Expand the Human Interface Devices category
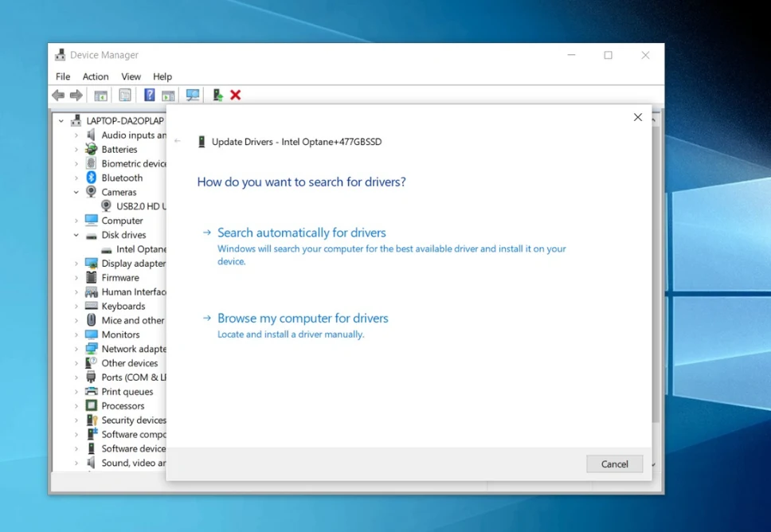Viewport: 771px width, 532px height. point(76,291)
